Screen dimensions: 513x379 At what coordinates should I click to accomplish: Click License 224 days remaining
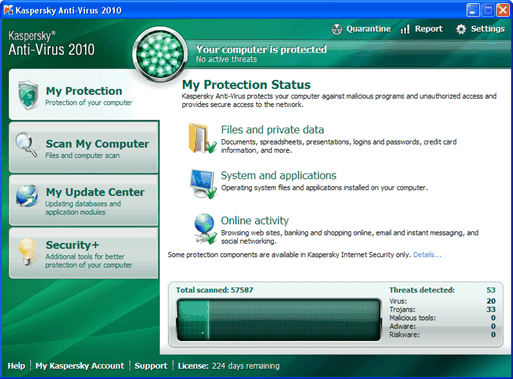(x=229, y=366)
